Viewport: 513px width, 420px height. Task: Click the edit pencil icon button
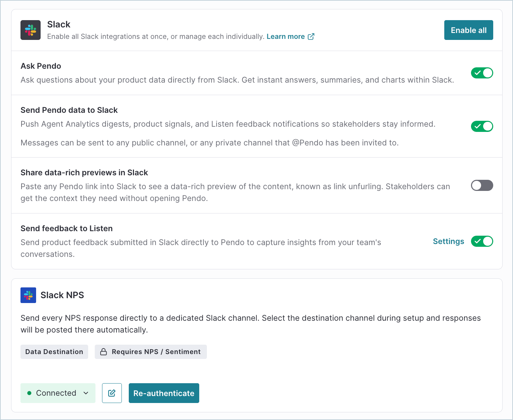[112, 393]
